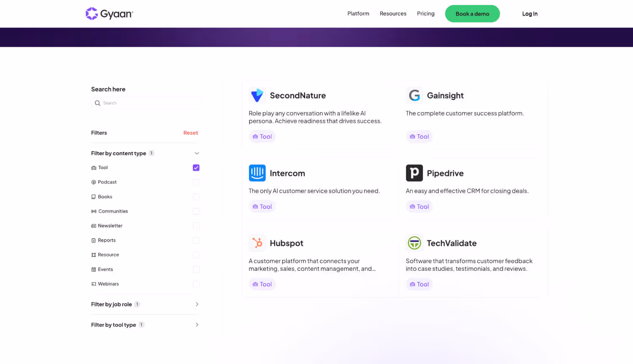Focus the Search input field
Viewport: 633px width, 364px height.
(x=146, y=103)
